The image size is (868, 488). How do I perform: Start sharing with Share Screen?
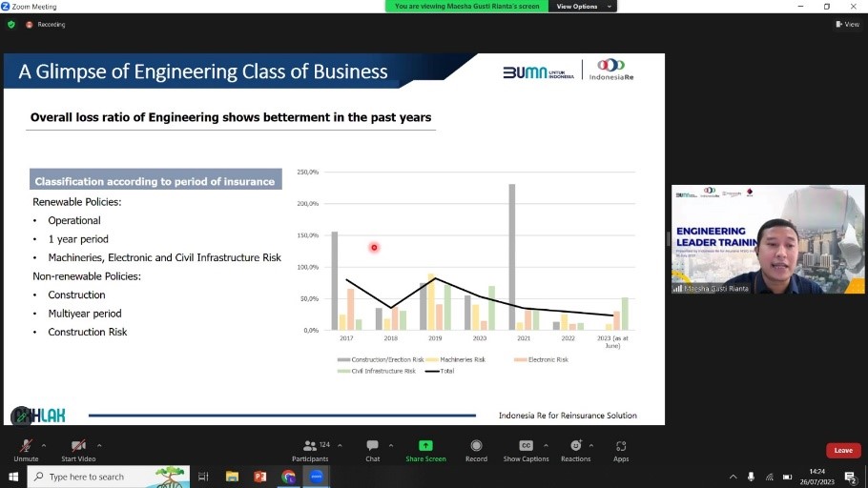(x=425, y=451)
